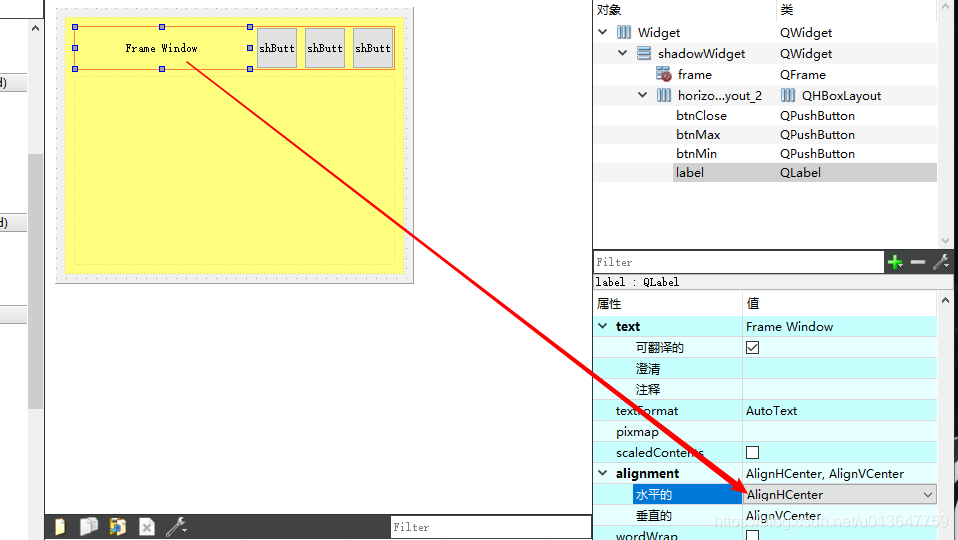This screenshot has width=958, height=540.
Task: Click the pixmap property row
Action: point(765,432)
